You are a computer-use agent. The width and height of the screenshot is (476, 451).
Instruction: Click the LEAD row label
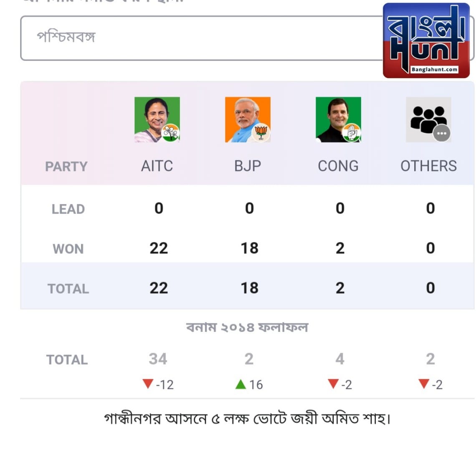[68, 209]
